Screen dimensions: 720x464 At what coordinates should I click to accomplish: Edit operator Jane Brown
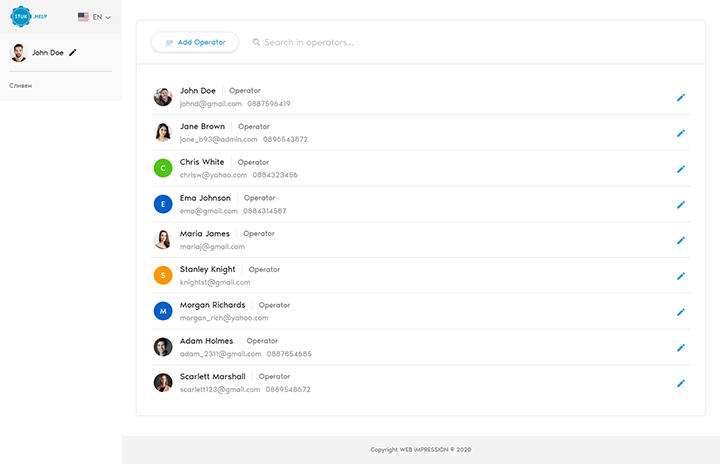point(681,133)
